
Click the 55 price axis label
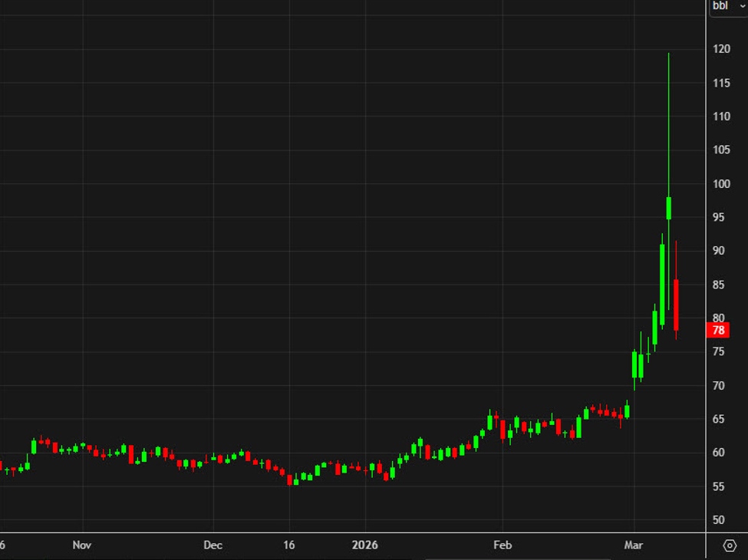pos(719,486)
